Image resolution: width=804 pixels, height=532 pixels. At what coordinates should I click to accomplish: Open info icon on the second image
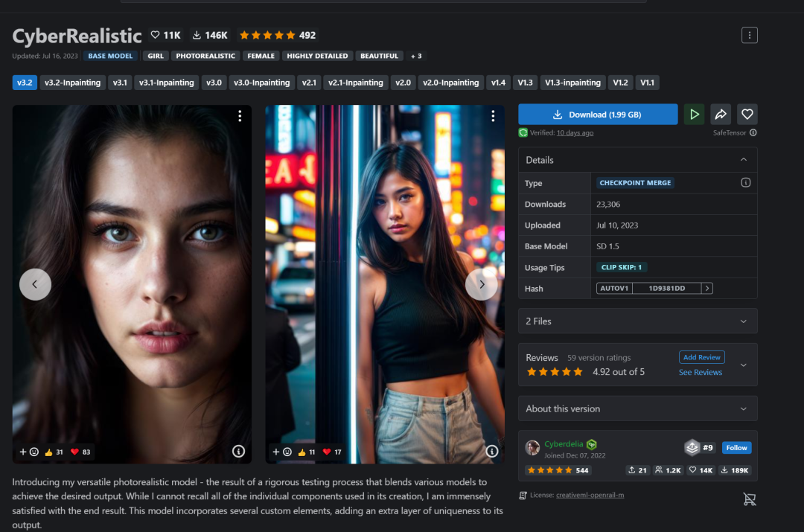point(491,451)
